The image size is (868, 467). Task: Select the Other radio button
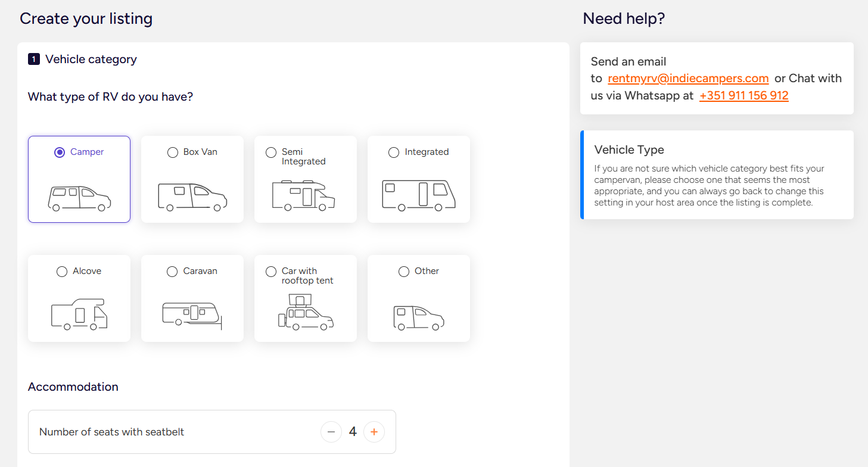pyautogui.click(x=404, y=272)
